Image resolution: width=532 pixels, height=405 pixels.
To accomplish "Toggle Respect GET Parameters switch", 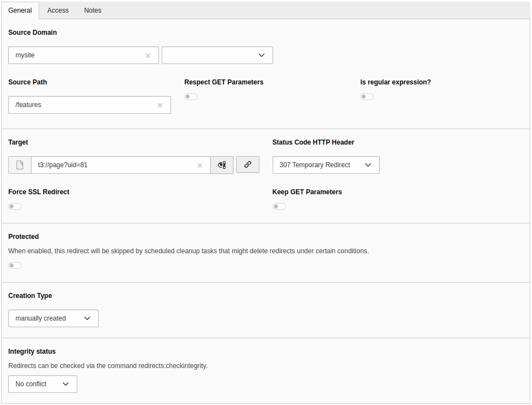I will [x=191, y=97].
